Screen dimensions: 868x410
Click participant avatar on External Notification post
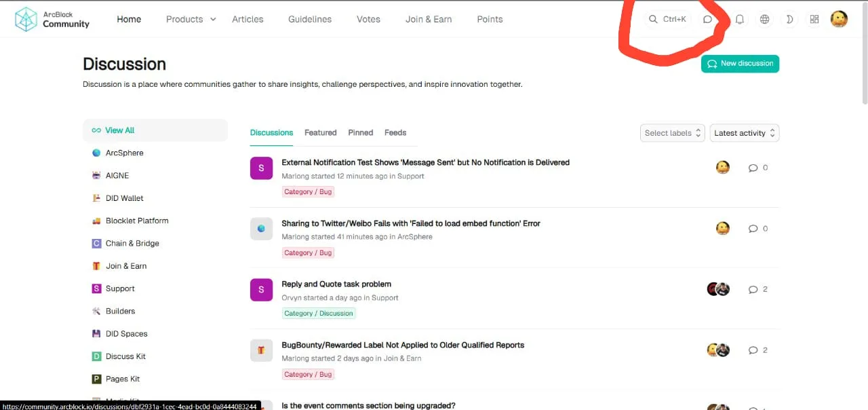(x=723, y=167)
